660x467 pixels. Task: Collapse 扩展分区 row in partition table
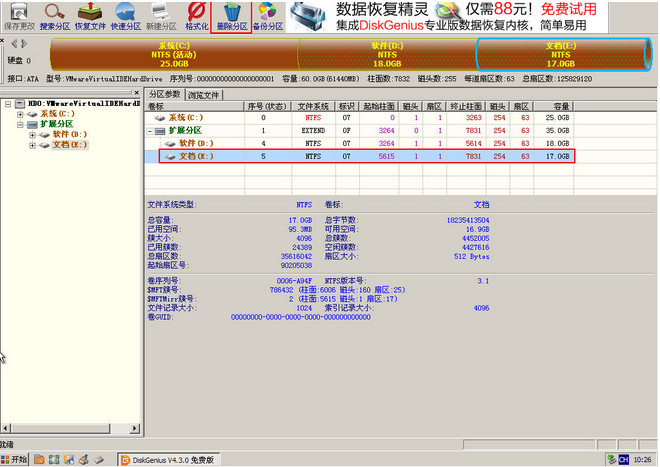[x=150, y=131]
